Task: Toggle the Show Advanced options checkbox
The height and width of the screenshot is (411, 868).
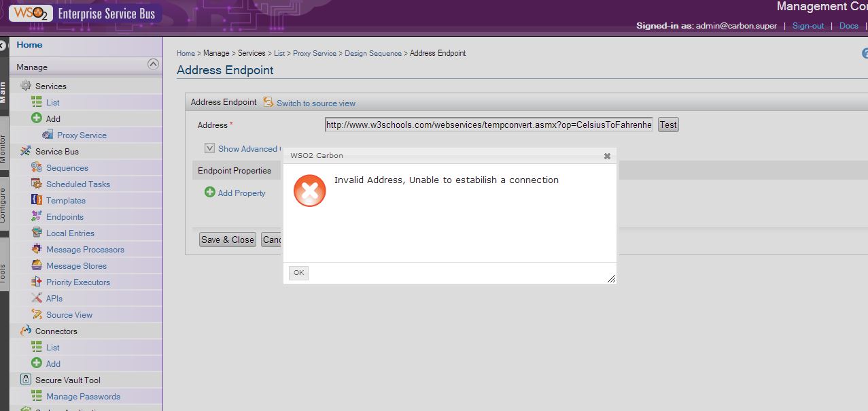Action: [x=210, y=148]
